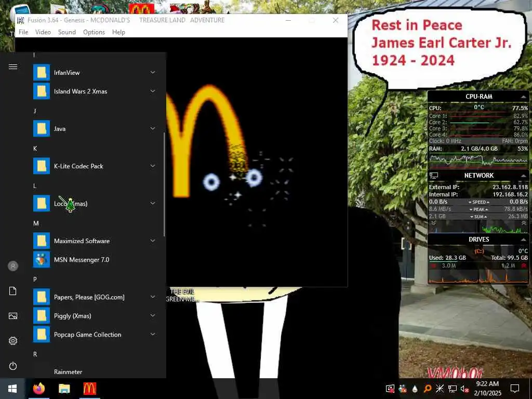This screenshot has height=399, width=532.
Task: Open the Sound menu in Fusion
Action: click(67, 32)
